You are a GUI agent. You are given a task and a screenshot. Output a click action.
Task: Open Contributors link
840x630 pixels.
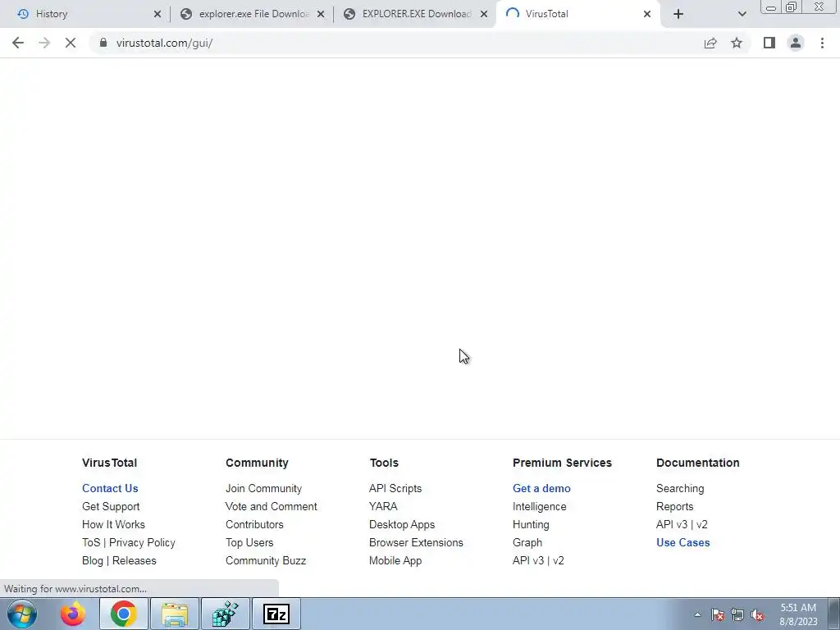click(254, 524)
